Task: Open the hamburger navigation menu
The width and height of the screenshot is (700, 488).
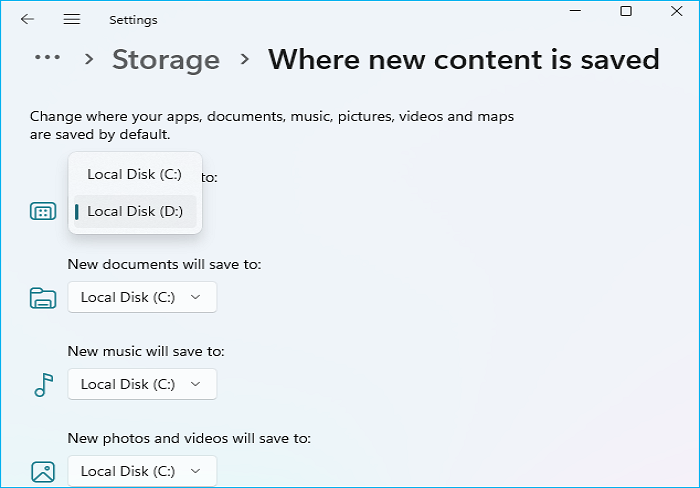Action: point(71,19)
